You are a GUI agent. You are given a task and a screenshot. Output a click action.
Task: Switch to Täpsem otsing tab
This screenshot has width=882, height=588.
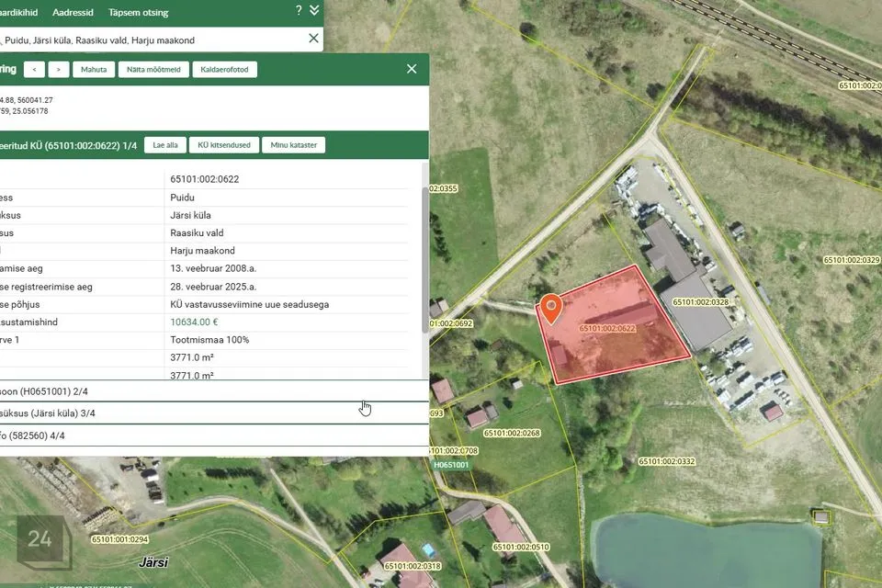(139, 13)
